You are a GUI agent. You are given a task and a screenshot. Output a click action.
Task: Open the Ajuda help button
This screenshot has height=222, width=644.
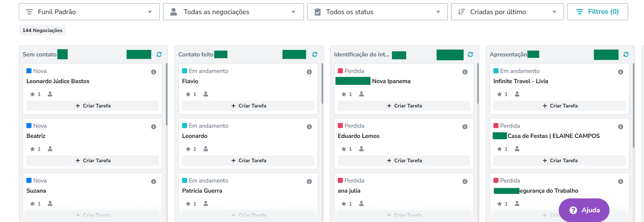(x=584, y=210)
